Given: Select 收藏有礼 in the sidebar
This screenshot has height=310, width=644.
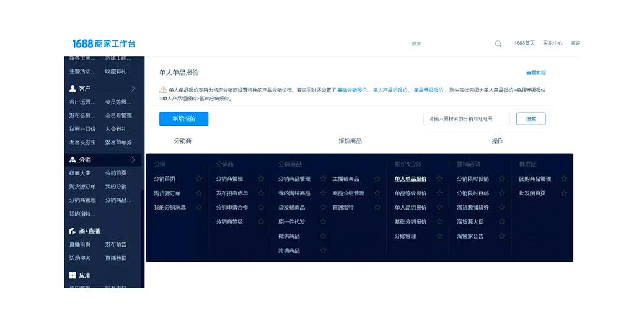Looking at the screenshot, I should click(x=116, y=71).
